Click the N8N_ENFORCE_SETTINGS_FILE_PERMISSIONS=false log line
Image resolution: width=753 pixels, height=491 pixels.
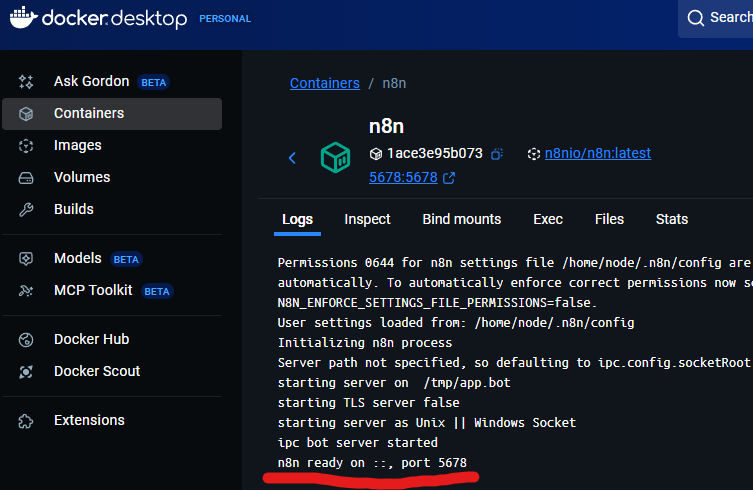(x=437, y=303)
